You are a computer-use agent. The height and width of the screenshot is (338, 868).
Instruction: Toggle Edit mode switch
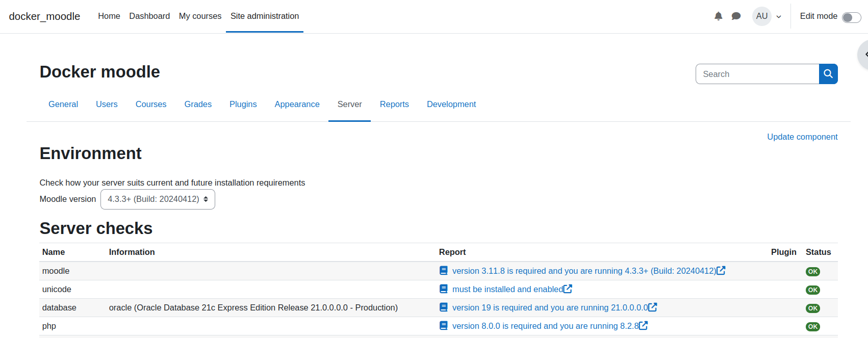(851, 17)
